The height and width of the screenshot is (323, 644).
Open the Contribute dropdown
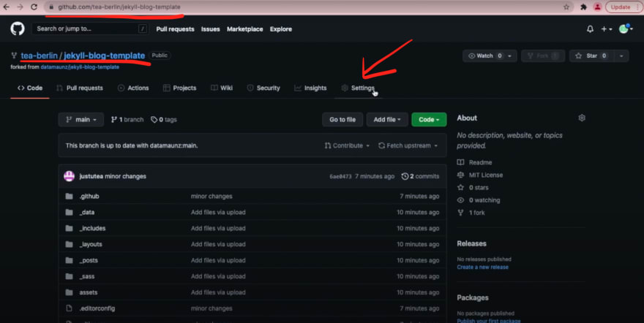click(348, 145)
